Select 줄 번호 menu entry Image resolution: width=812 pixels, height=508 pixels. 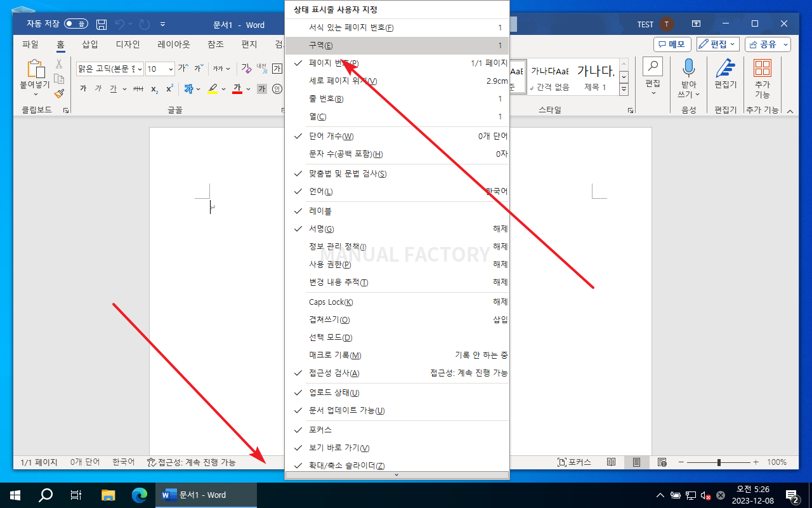[x=397, y=99]
